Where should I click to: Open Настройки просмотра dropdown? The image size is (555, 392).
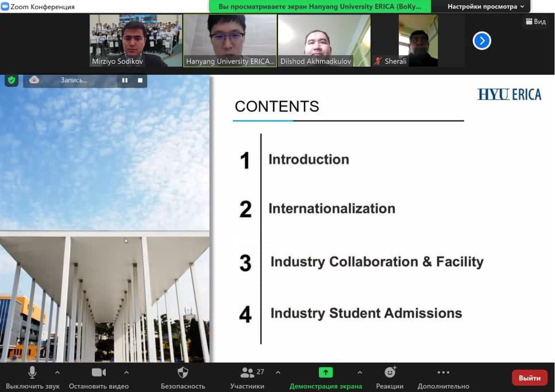[485, 6]
